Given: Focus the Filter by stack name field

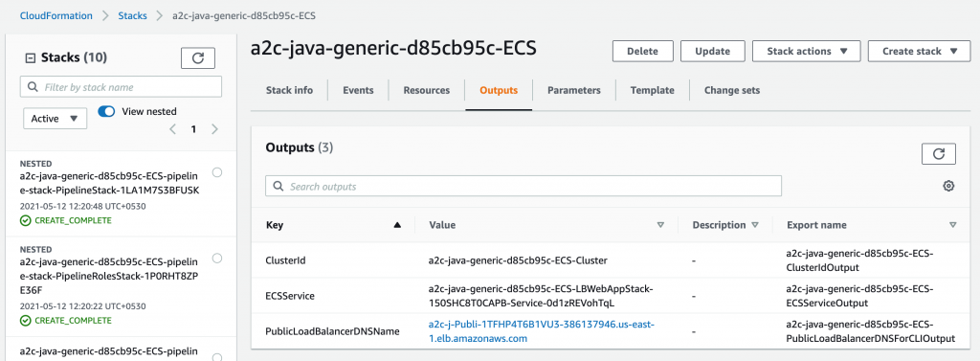Looking at the screenshot, I should 121,87.
